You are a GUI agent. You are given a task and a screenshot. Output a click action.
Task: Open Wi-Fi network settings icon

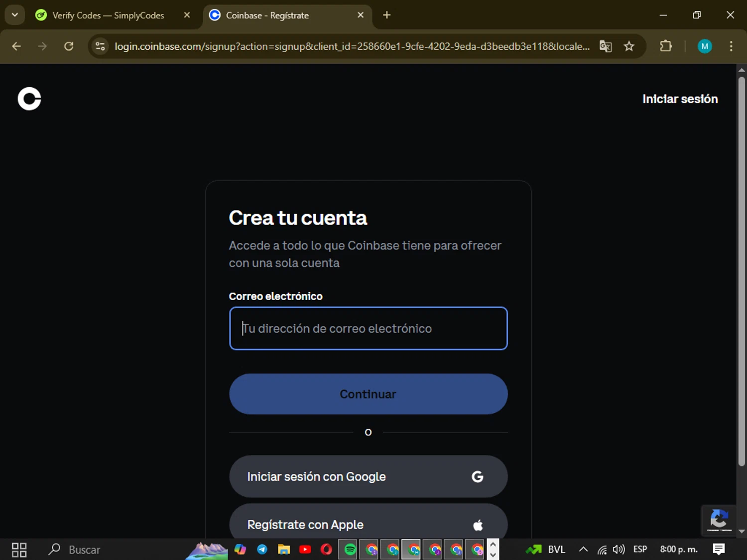[602, 550]
